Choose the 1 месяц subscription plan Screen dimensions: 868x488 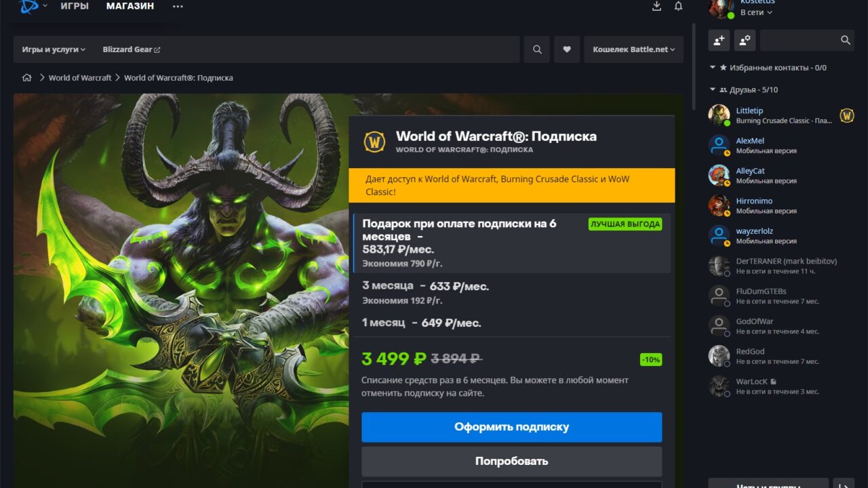[421, 323]
